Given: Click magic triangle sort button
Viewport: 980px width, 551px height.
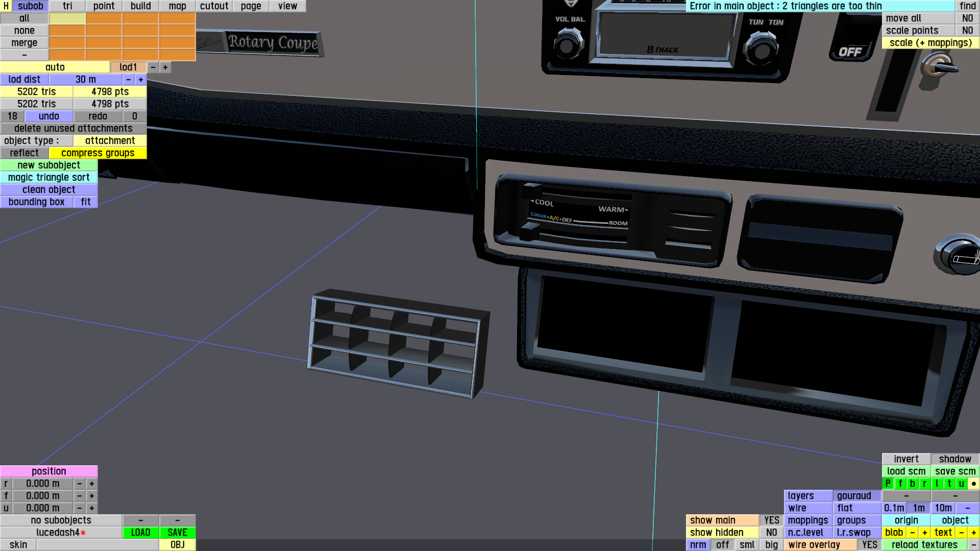Looking at the screenshot, I should tap(48, 178).
